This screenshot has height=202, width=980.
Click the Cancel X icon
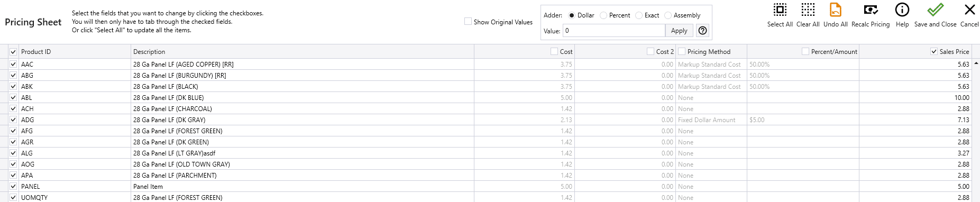969,10
